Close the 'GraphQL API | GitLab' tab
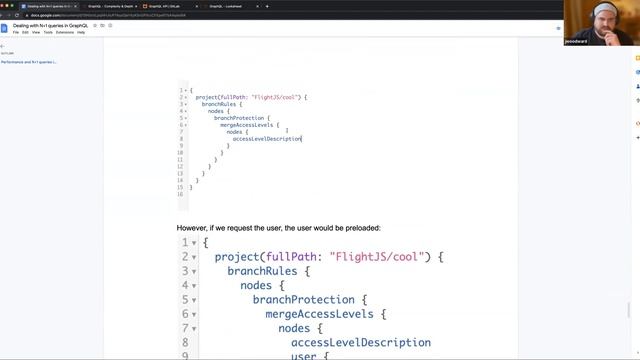Screen dimensions: 640x360 197,6
